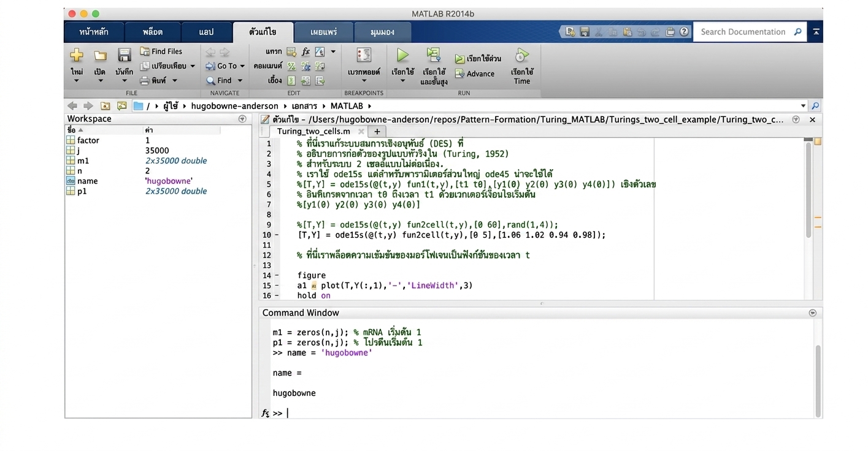The image size is (868, 451).
Task: Click hugobowne-anderson in address path
Action: click(x=234, y=106)
